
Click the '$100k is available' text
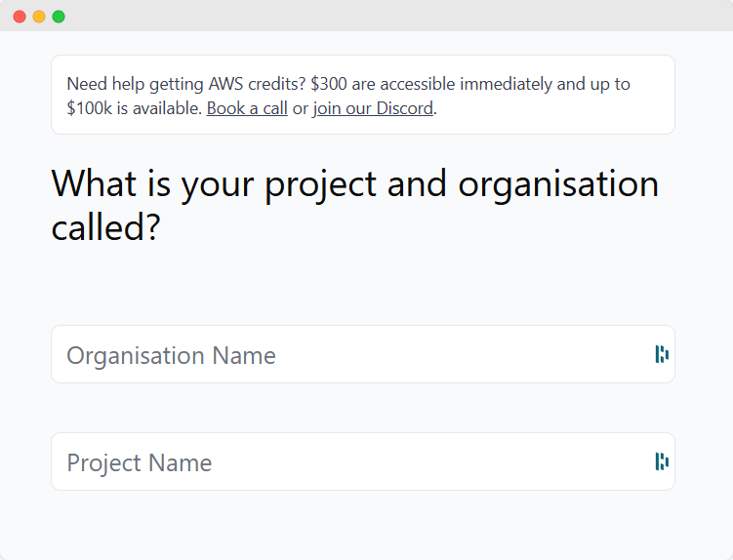point(134,108)
